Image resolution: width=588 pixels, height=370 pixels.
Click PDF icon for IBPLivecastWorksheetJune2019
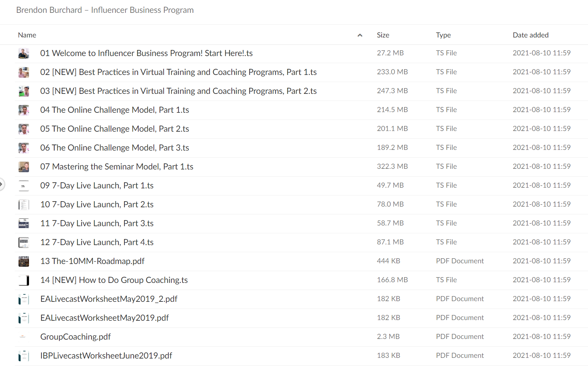24,356
